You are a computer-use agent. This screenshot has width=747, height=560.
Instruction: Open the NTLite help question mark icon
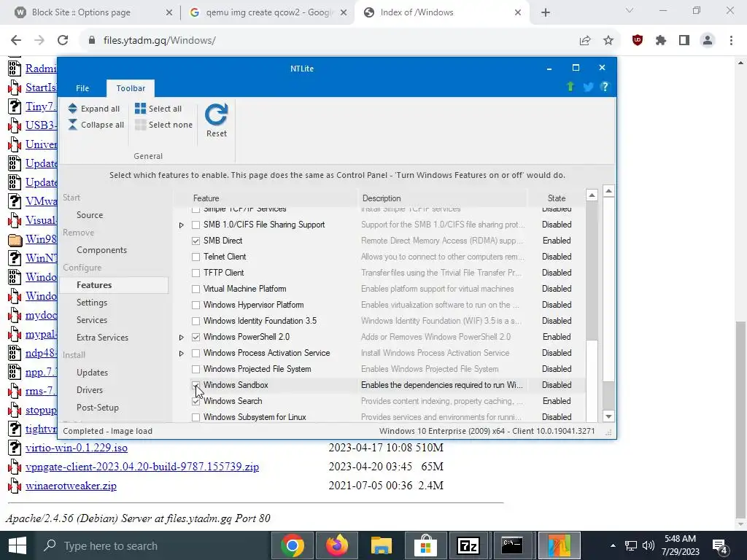click(x=605, y=87)
